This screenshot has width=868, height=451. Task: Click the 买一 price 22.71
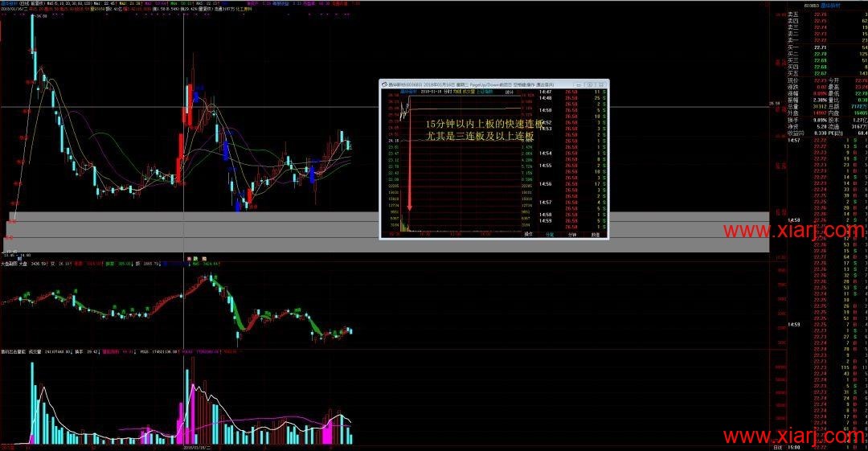click(x=820, y=47)
